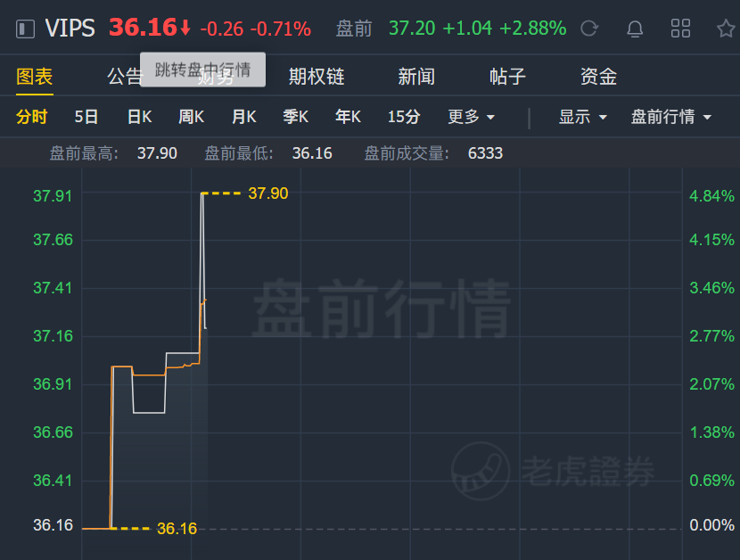
Task: Click the 跳转盘中行情 tooltip button
Action: coord(202,70)
